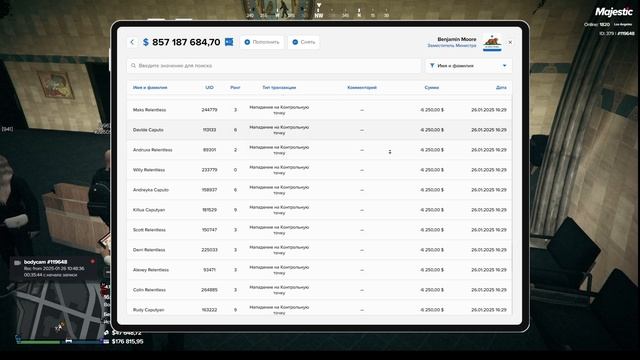Select the Willy Relentless row
Image resolution: width=640 pixels, height=360 pixels.
point(319,170)
